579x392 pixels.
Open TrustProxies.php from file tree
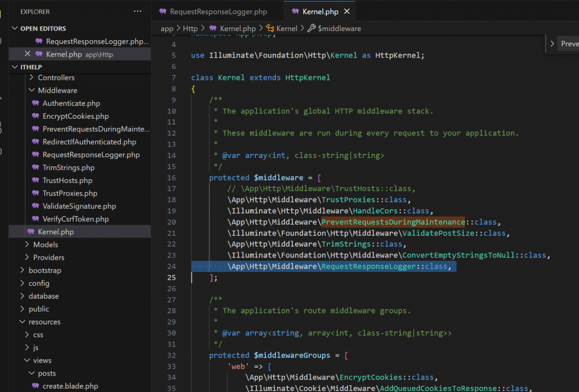(x=70, y=193)
